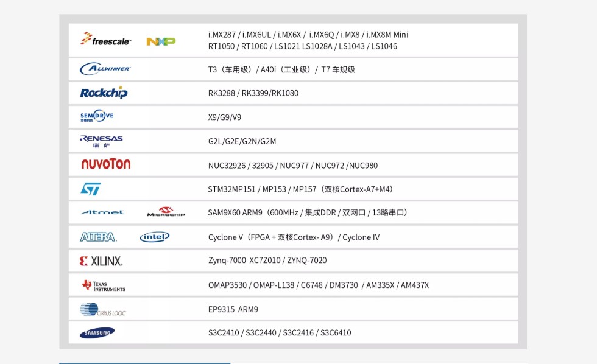Screen dimensions: 597x364
Task: Select the Allwinner logo
Action: (105, 69)
